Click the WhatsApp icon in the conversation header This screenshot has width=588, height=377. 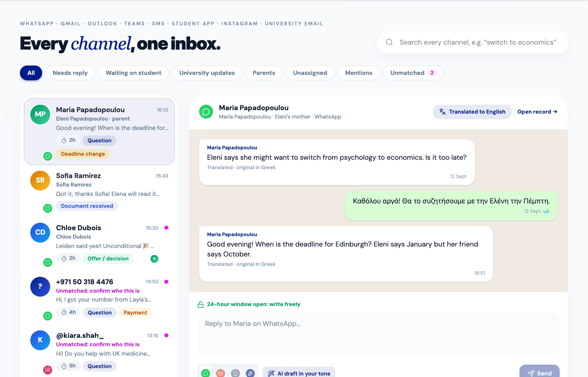click(x=206, y=112)
